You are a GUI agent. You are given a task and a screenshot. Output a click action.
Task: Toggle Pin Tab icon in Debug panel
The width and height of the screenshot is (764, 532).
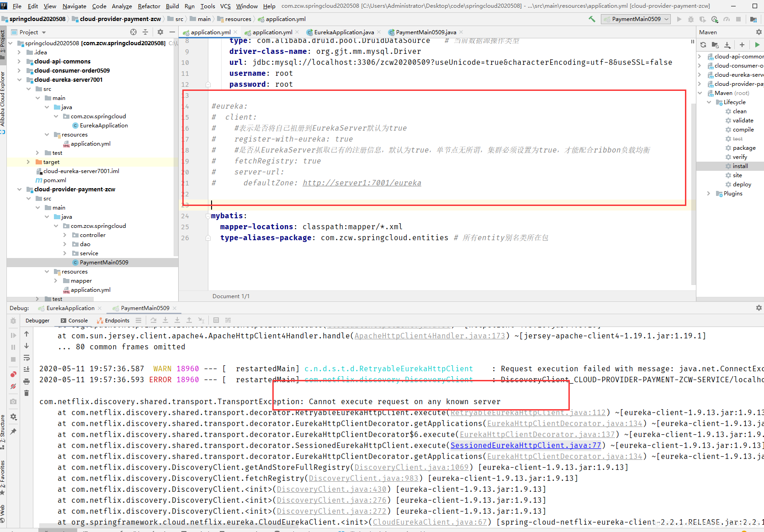13,432
